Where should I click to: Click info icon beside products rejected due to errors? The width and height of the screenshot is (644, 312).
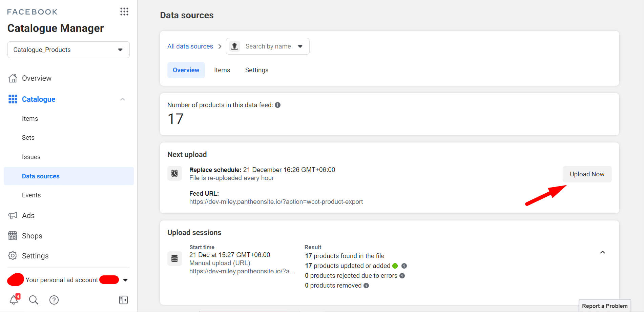click(402, 276)
